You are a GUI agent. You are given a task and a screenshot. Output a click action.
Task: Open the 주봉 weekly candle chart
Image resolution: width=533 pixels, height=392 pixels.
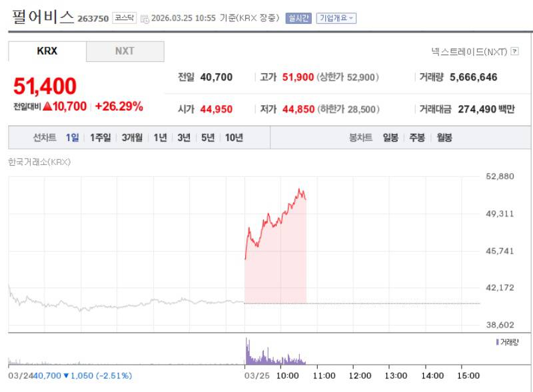click(417, 138)
